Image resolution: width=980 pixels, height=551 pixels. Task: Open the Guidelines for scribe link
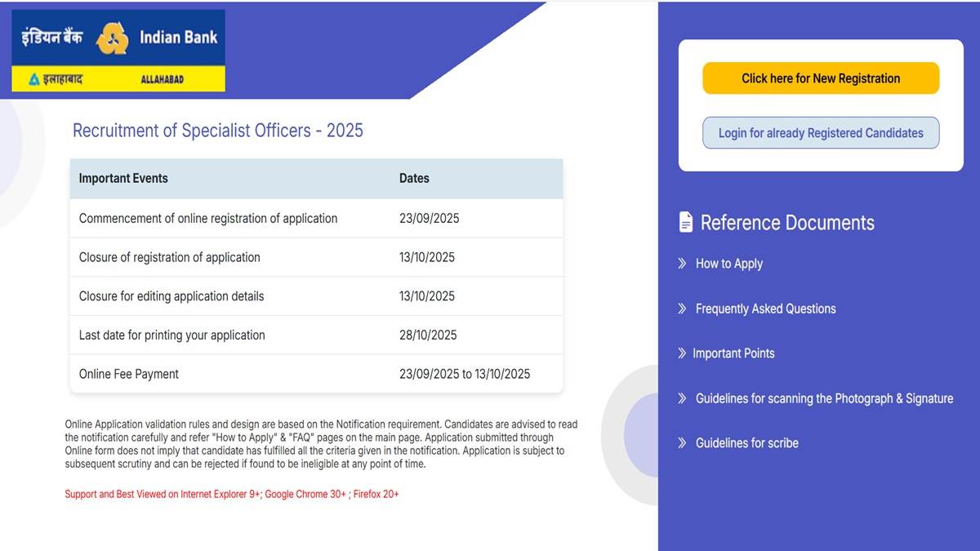[x=747, y=443]
